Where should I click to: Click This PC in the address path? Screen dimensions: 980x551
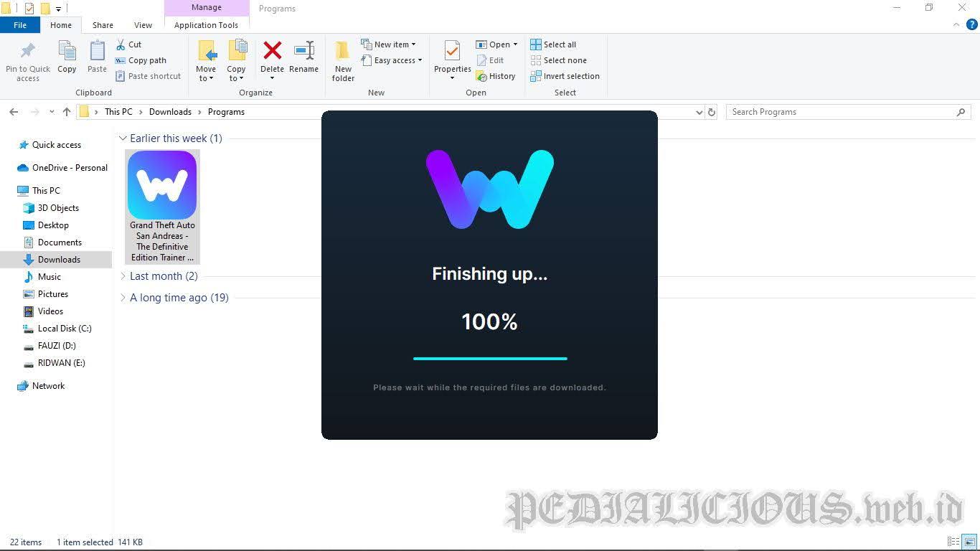(x=118, y=112)
